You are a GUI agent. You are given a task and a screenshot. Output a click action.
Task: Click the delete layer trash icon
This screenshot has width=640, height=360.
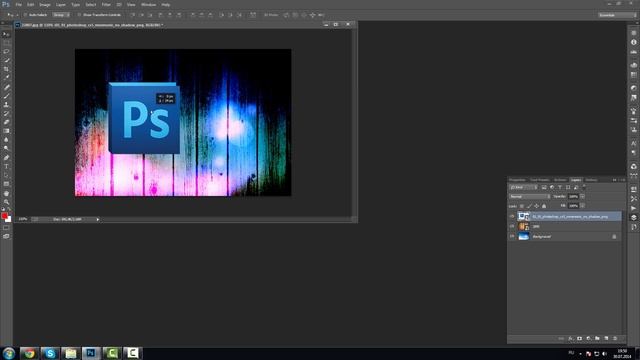tap(615, 338)
